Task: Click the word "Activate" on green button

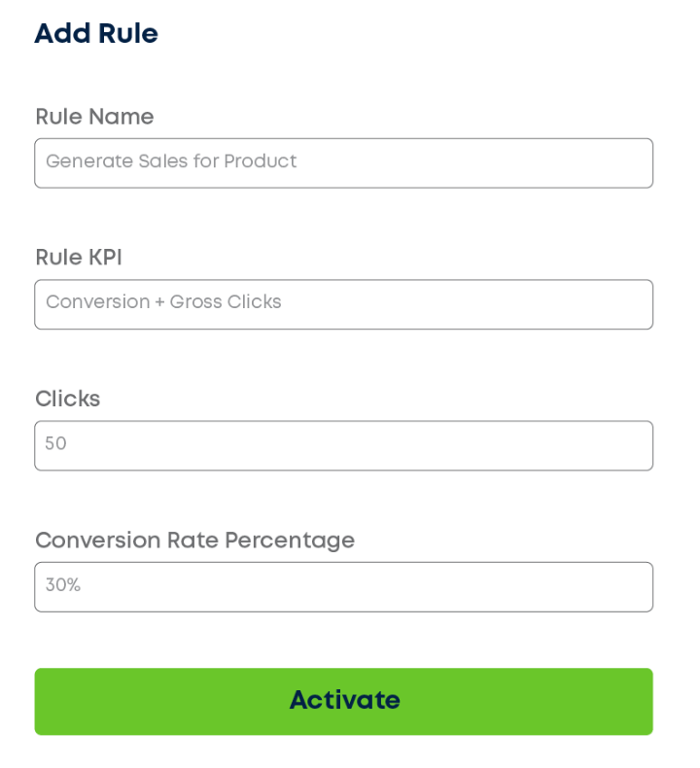Action: 344,701
